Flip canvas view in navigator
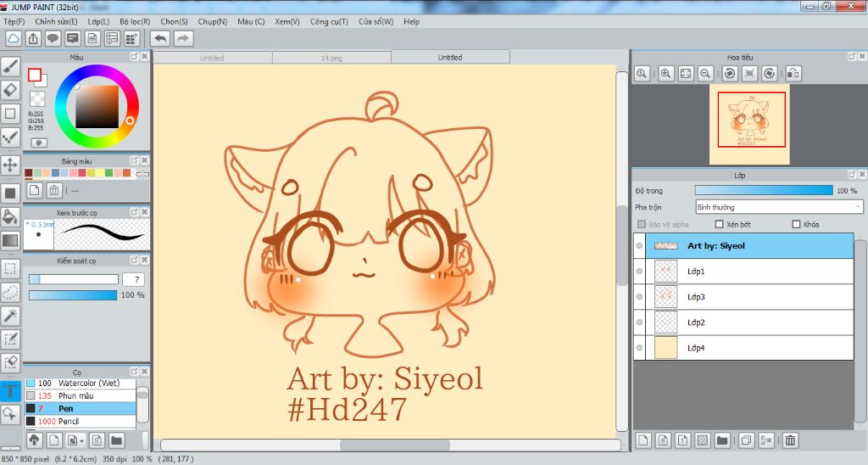The width and height of the screenshot is (868, 465). coord(793,73)
